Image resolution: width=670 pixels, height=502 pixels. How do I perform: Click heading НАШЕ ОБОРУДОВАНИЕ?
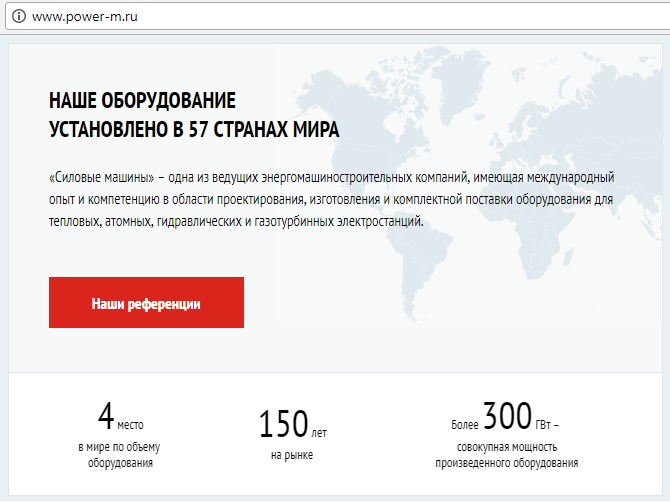coord(142,101)
